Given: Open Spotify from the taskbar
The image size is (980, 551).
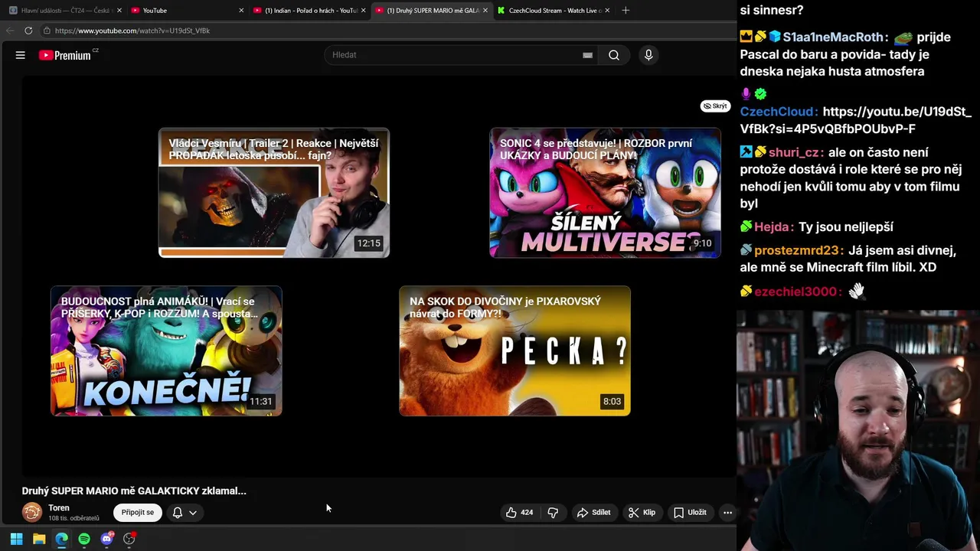Looking at the screenshot, I should pyautogui.click(x=84, y=539).
